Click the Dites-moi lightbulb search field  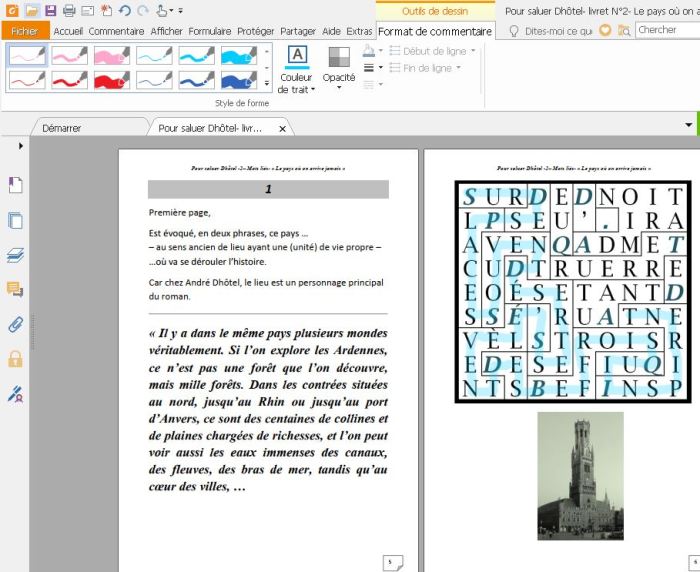[552, 31]
